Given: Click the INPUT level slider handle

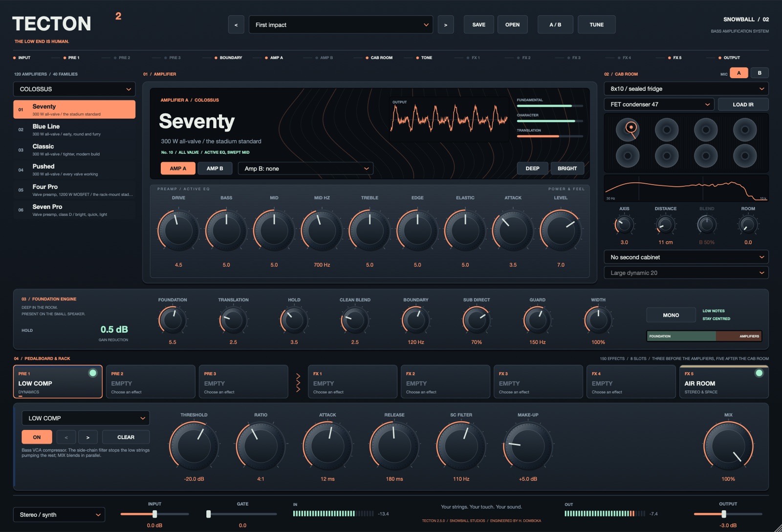Looking at the screenshot, I should (154, 514).
